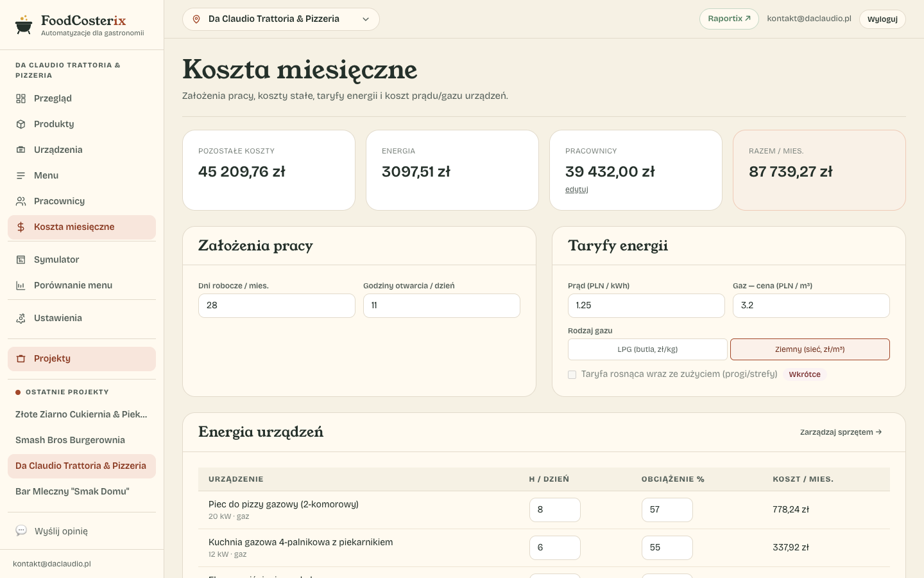Click the edytuj link under Pracownicy
This screenshot has height=578, width=924.
(577, 189)
